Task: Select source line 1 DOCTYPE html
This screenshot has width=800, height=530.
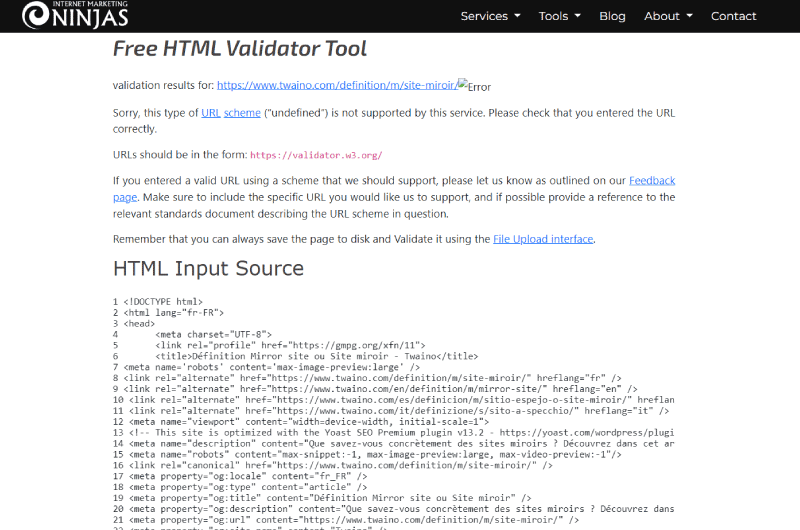Action: pyautogui.click(x=158, y=302)
